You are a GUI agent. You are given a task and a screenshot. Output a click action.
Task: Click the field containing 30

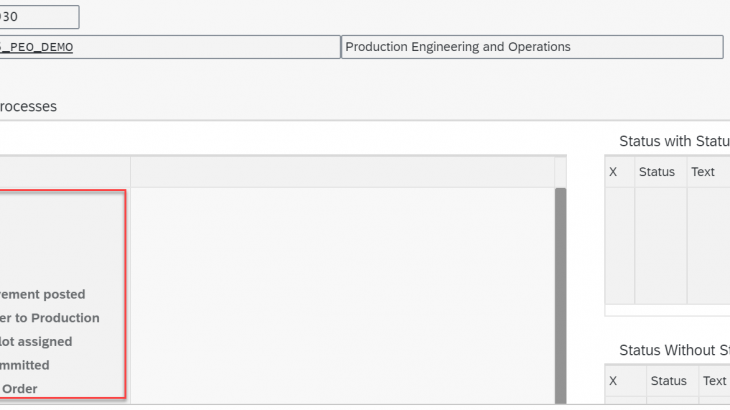39,17
